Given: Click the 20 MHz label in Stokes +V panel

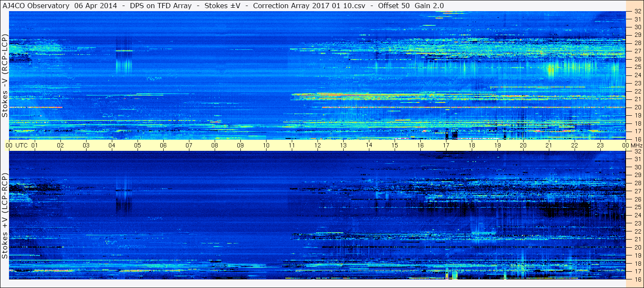Looking at the screenshot, I should pyautogui.click(x=637, y=247).
